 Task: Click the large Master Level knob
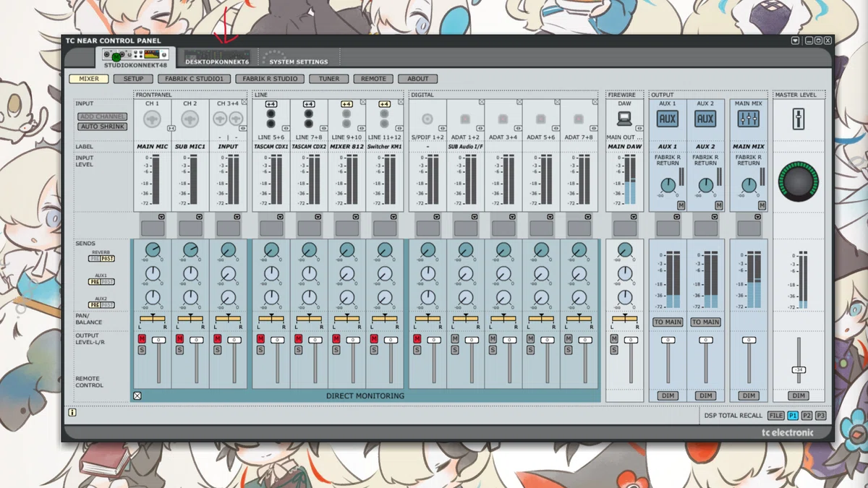tap(798, 181)
